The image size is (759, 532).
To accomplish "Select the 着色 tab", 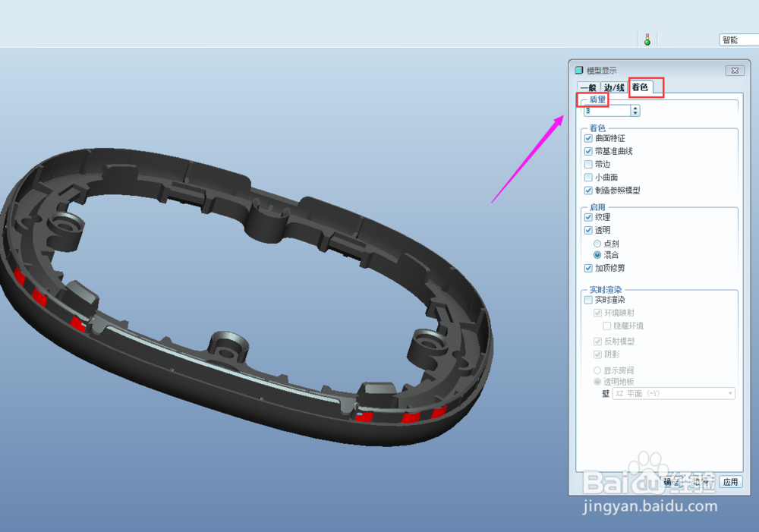I will 640,87.
